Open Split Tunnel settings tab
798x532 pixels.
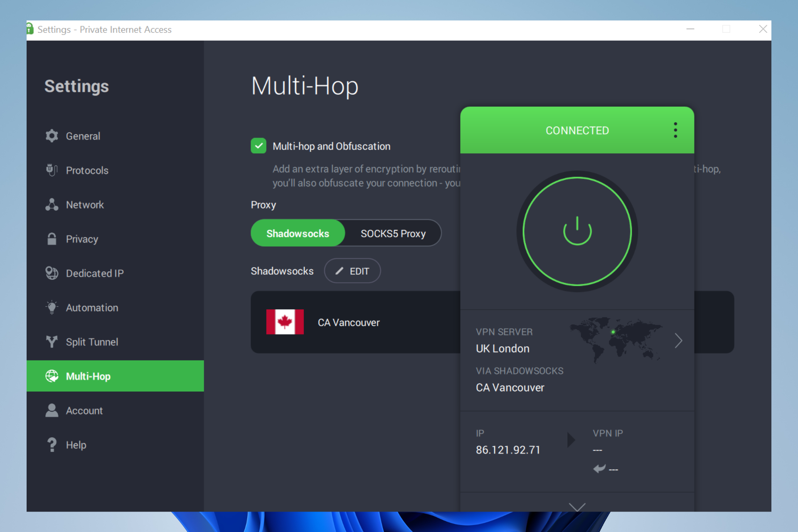pos(115,342)
